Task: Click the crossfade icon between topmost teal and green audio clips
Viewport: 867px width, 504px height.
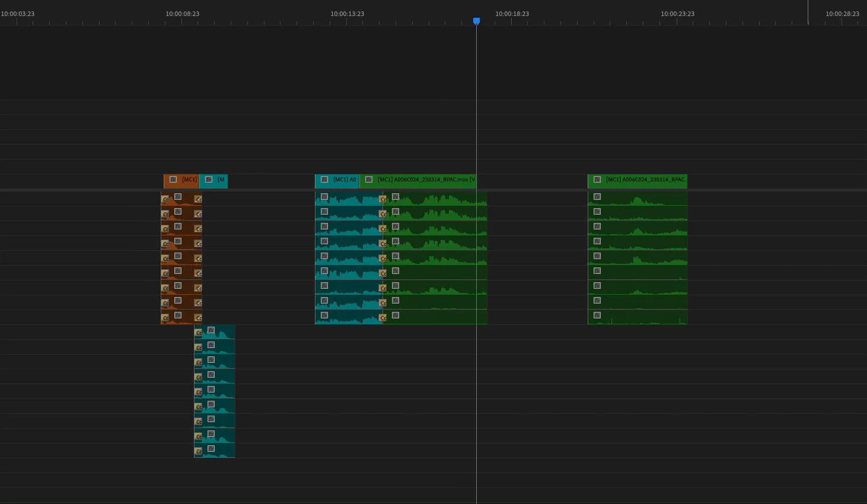Action: tap(383, 199)
